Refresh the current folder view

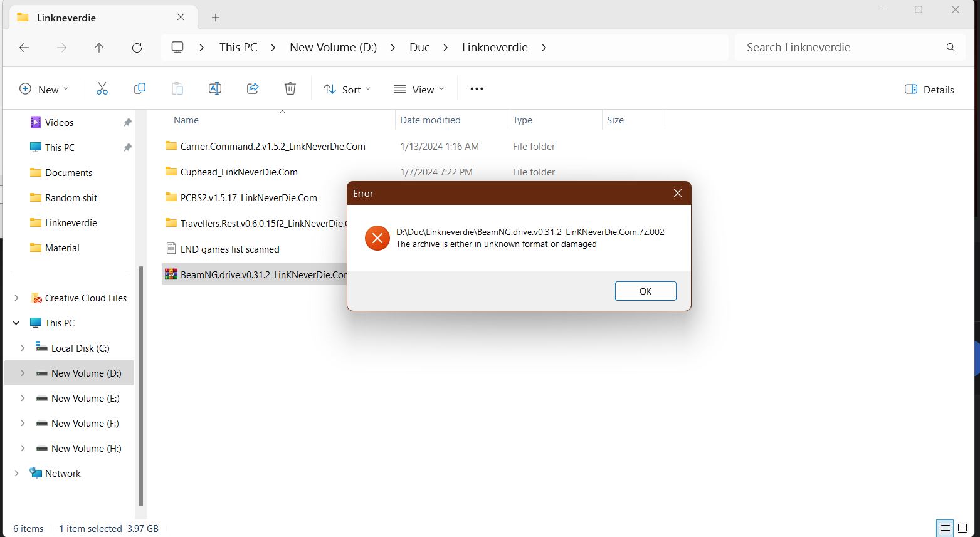coord(137,48)
